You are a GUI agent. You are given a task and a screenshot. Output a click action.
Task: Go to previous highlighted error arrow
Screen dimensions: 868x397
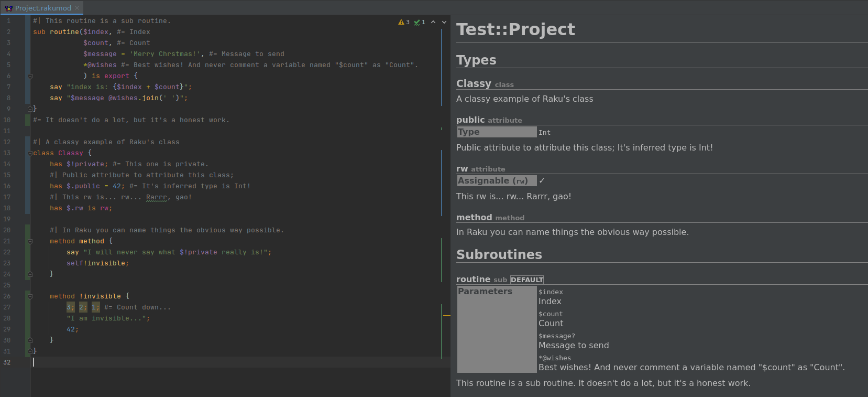(433, 22)
